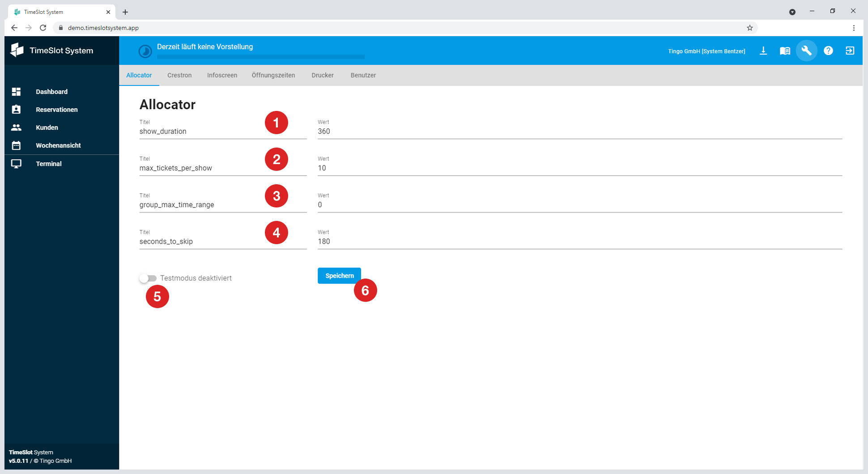Click the site lock icon in address bar
The height and width of the screenshot is (474, 868).
[x=61, y=28]
